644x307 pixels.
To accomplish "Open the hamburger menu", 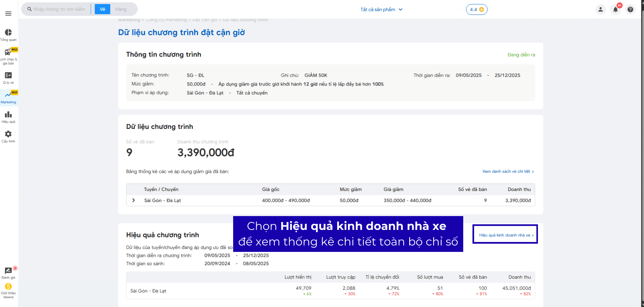I will point(8,14).
